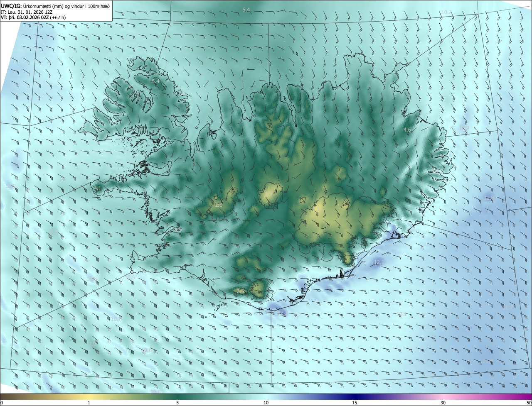Click the 4.1 value label on Snæfellsnes
Image resolution: width=532 pixels, height=406 pixels.
[x=98, y=188]
